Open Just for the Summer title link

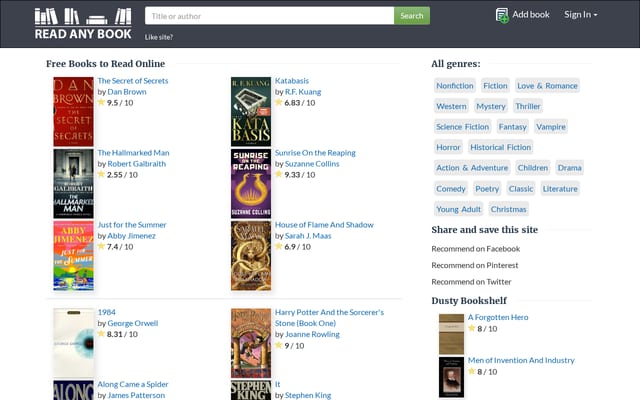point(132,225)
